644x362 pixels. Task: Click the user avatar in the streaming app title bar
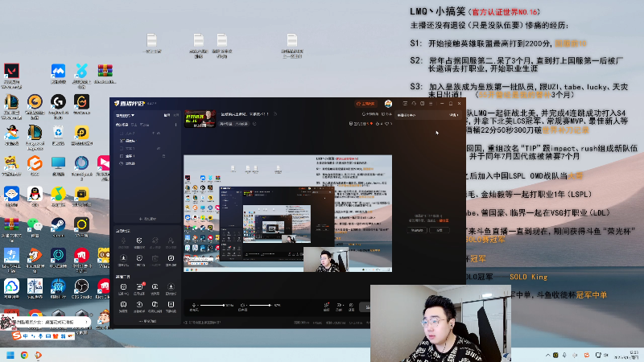(x=388, y=104)
